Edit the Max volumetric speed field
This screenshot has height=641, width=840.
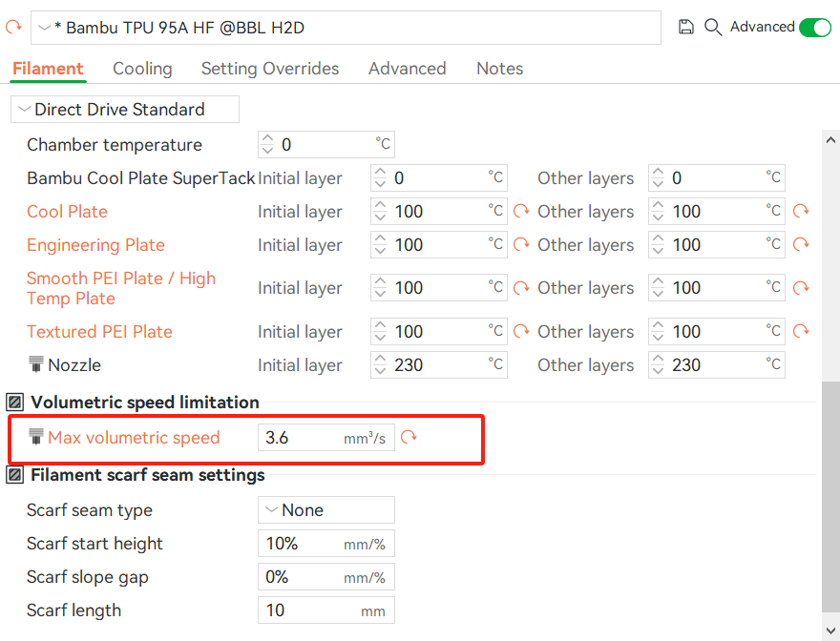pos(326,438)
